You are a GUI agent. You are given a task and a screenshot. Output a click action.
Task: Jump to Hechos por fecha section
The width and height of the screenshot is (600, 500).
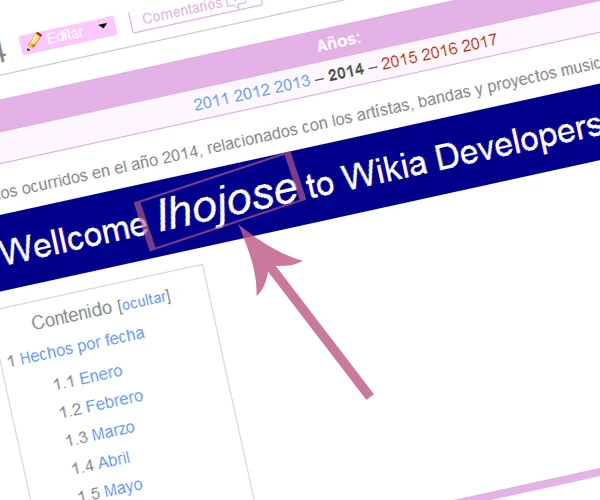pyautogui.click(x=82, y=346)
